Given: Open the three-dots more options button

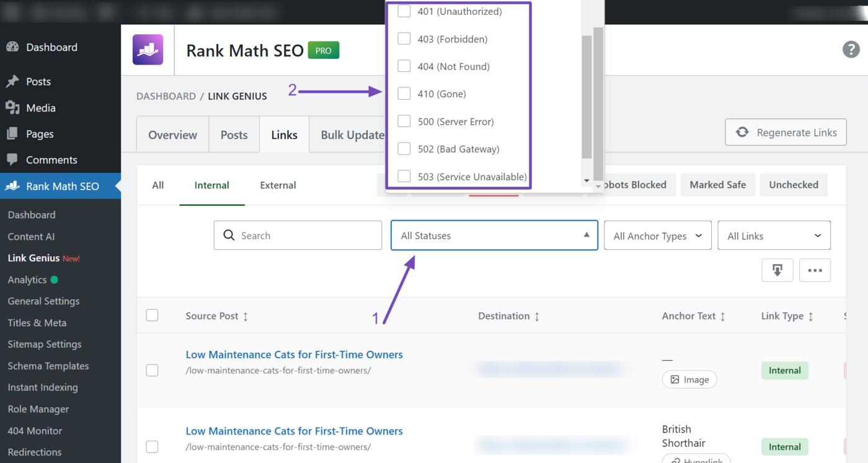Looking at the screenshot, I should pos(815,270).
